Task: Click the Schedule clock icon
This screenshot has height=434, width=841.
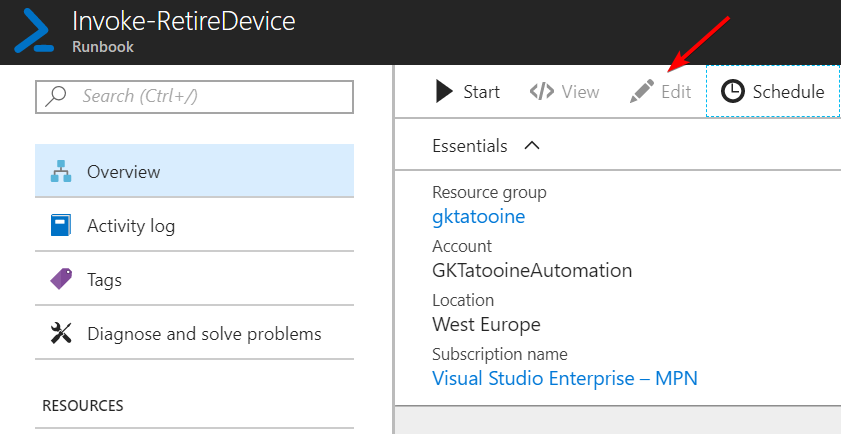Action: coord(732,91)
